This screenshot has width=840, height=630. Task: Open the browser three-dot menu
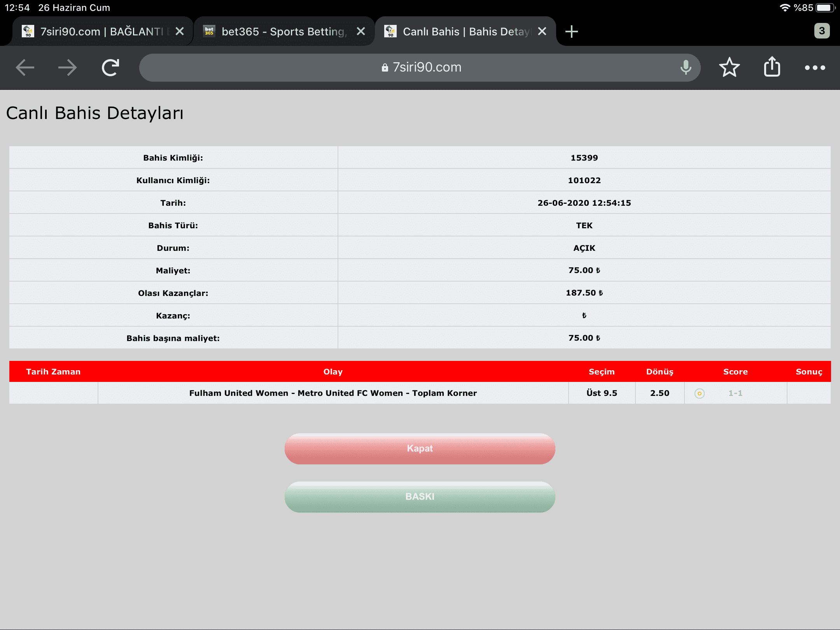(815, 68)
